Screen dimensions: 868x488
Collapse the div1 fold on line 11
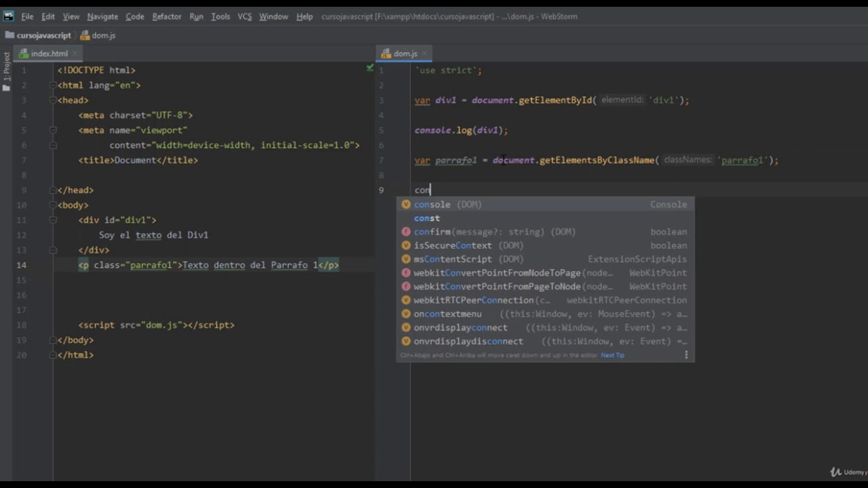(52, 220)
